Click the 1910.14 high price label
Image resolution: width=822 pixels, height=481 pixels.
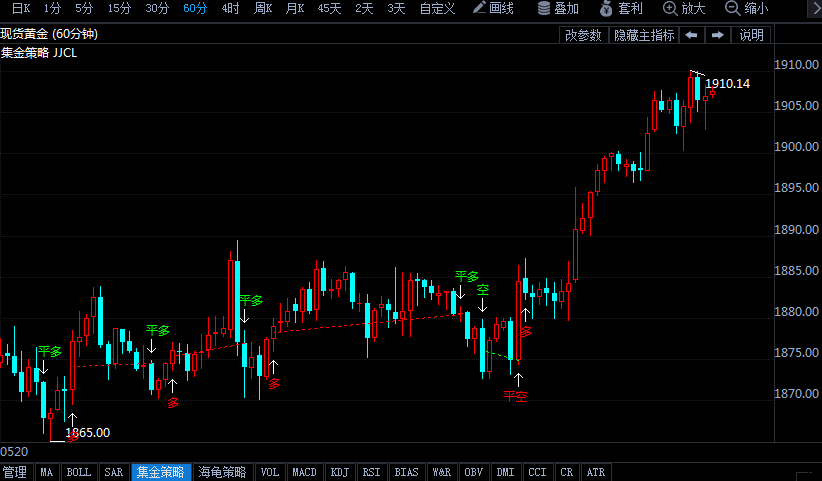tap(728, 84)
